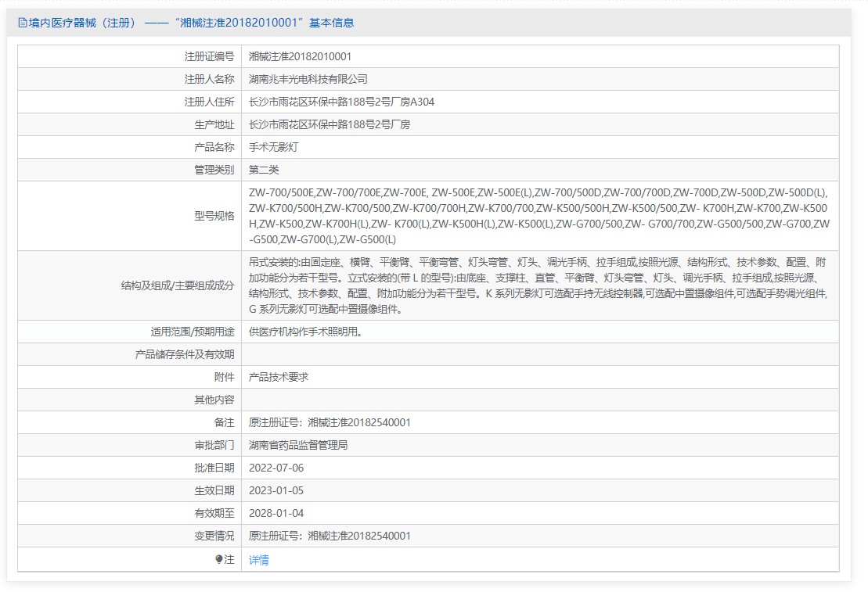Click the 注册证编号 label

point(209,56)
